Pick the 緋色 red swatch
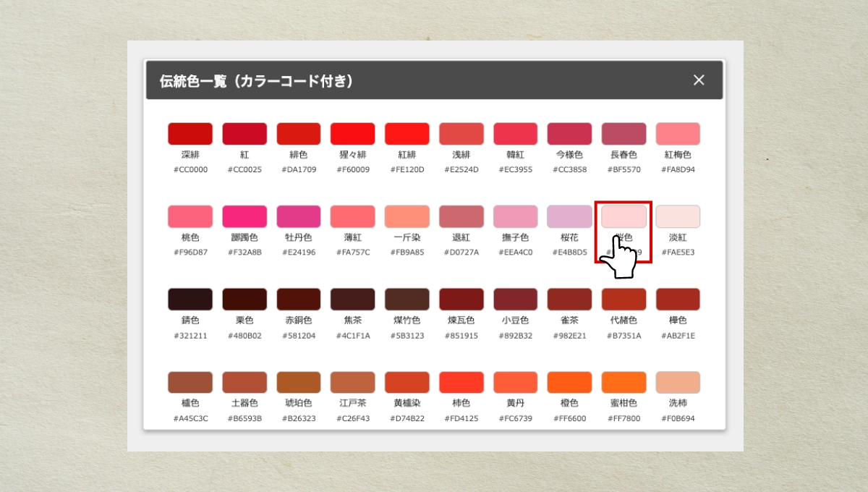Viewport: 868px width, 492px height. (x=298, y=134)
